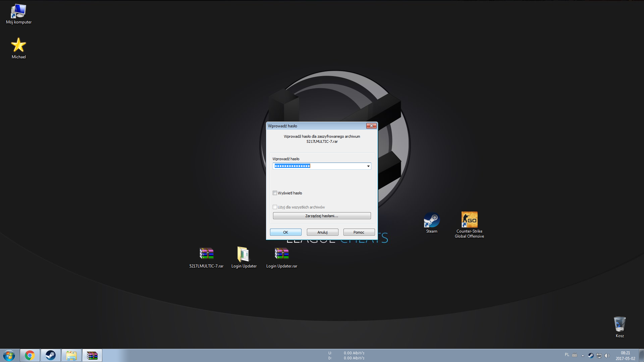Open the network status tray icon
The width and height of the screenshot is (644, 362).
[x=599, y=356]
